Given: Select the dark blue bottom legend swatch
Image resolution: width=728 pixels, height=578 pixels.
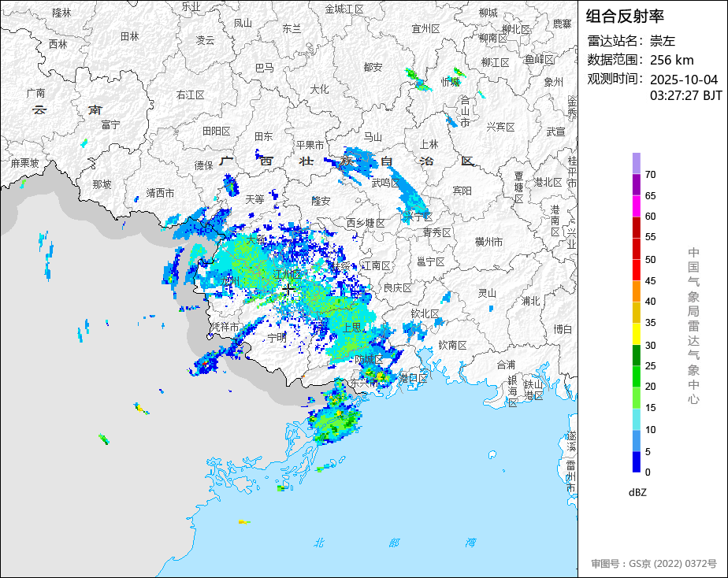Looking at the screenshot, I should click(636, 462).
